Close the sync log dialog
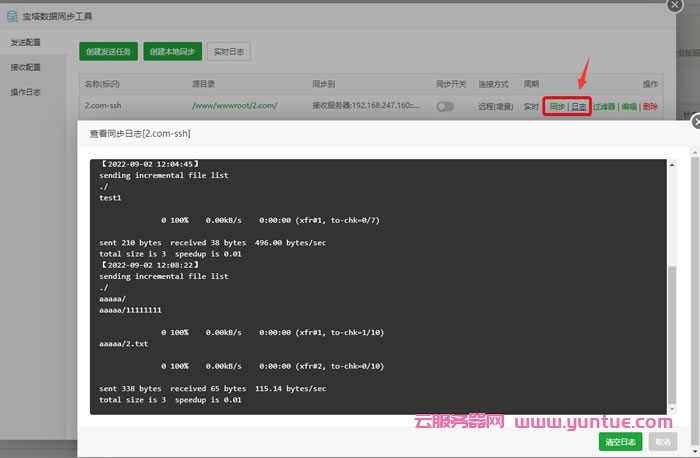This screenshot has width=700, height=458. (695, 121)
